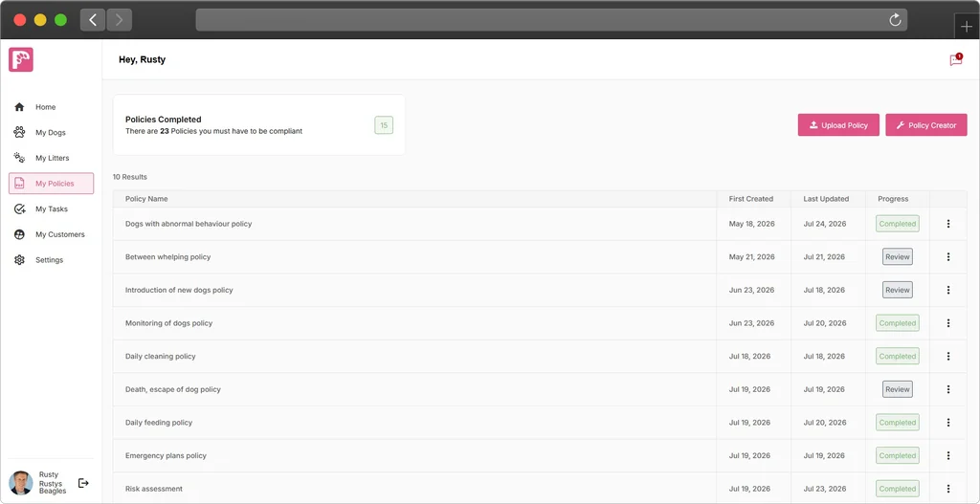
Task: Go to My Dogs section
Action: (x=52, y=132)
